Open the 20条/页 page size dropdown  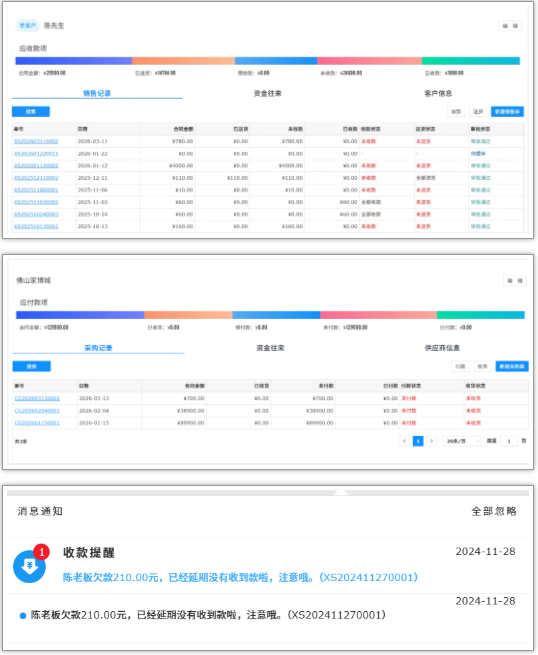462,441
